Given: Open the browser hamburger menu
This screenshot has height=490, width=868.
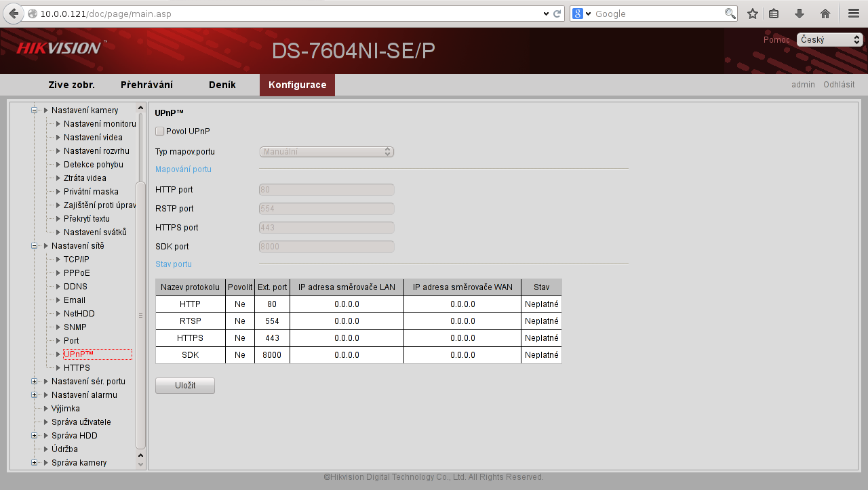Looking at the screenshot, I should 854,14.
